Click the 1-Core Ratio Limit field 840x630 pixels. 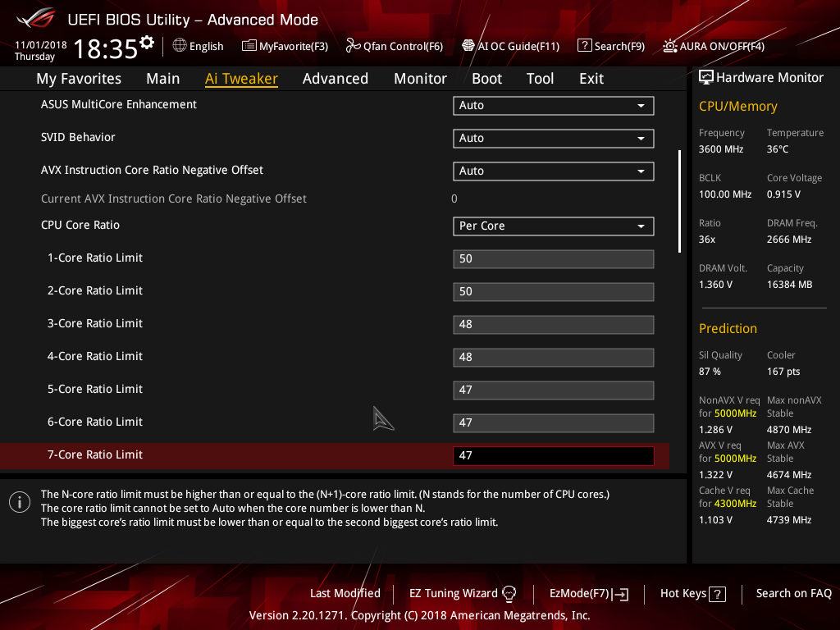[554, 258]
